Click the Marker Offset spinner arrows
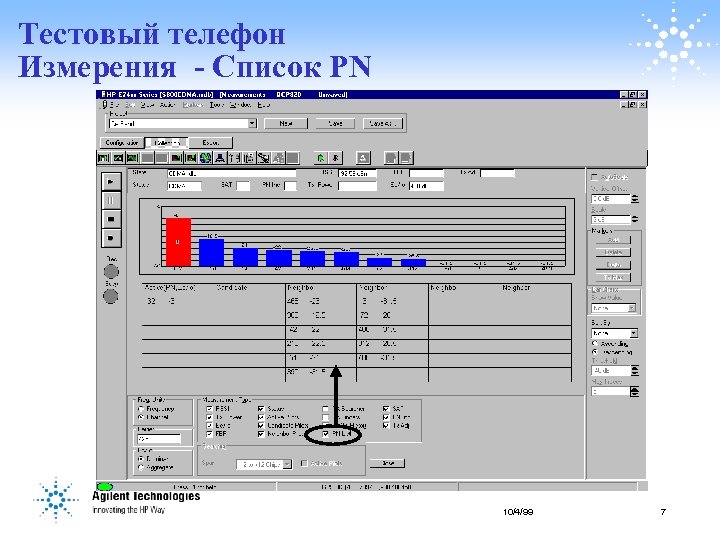 [x=635, y=199]
